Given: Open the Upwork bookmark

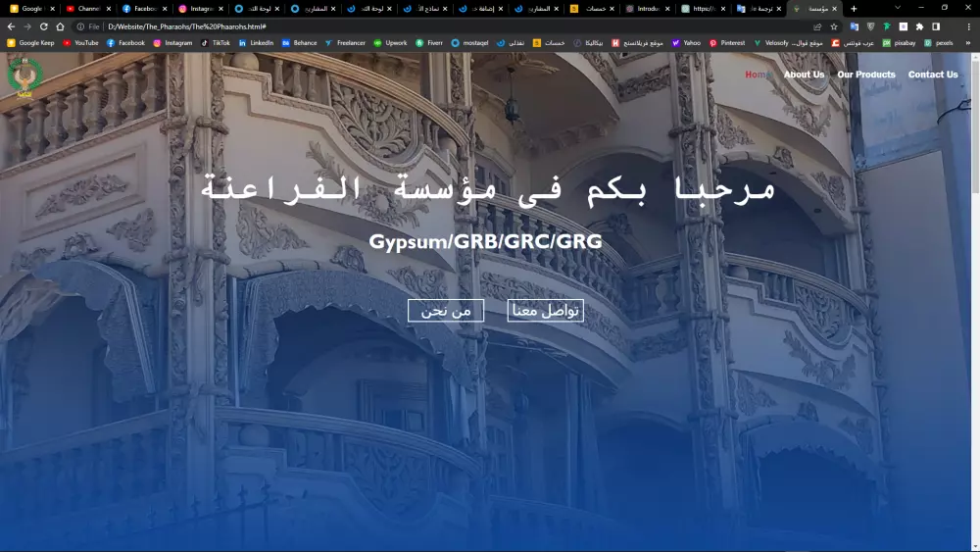Looking at the screenshot, I should pos(391,43).
